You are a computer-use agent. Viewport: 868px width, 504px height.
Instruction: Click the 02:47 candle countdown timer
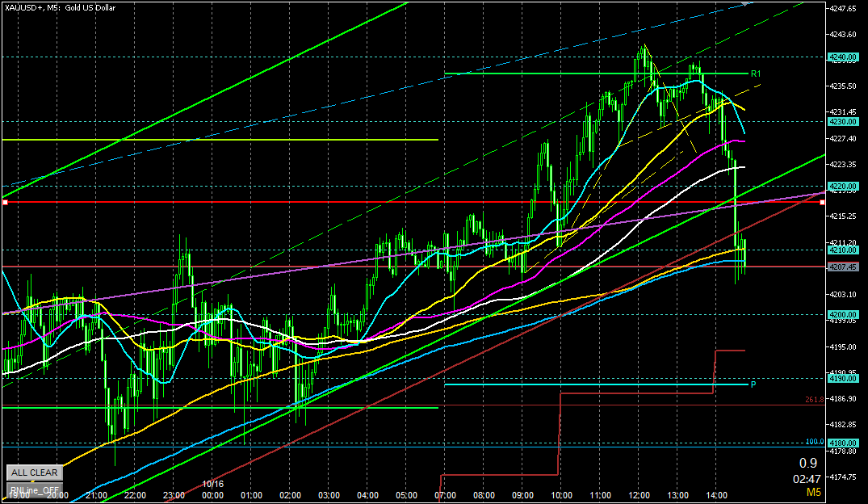click(807, 478)
